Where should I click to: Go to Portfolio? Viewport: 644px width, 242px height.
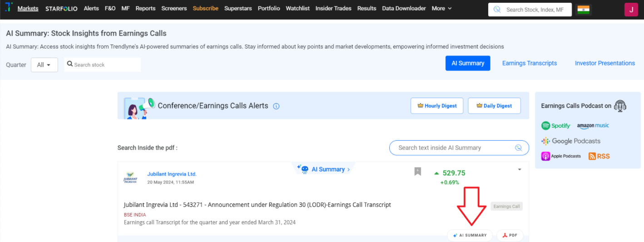coord(269,8)
